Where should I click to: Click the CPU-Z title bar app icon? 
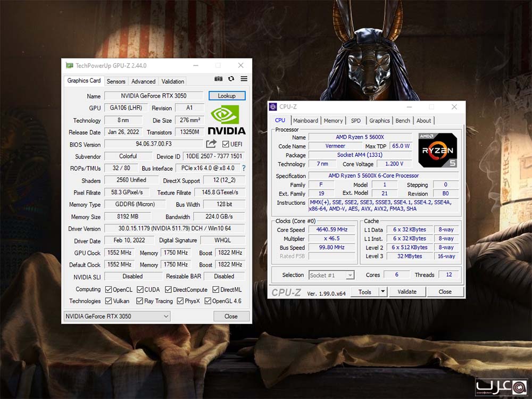(x=273, y=107)
